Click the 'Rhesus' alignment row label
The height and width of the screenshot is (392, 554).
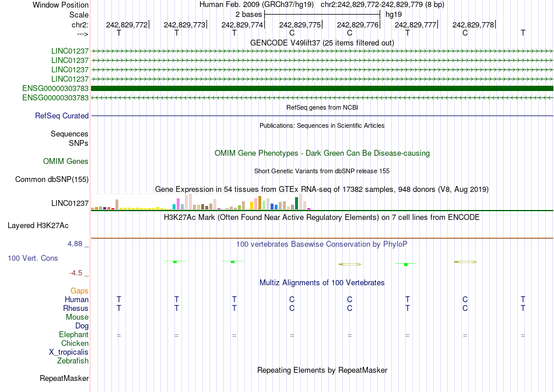(76, 308)
